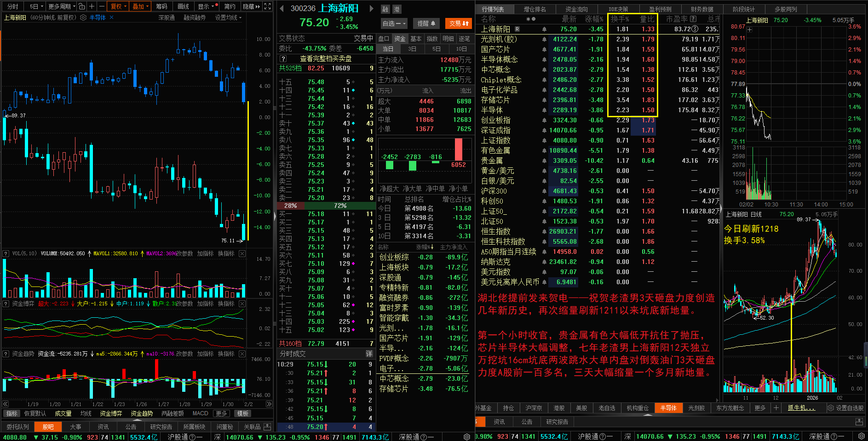Toggle 画线 drawing tools
The height and width of the screenshot is (441, 868).
(x=184, y=6)
